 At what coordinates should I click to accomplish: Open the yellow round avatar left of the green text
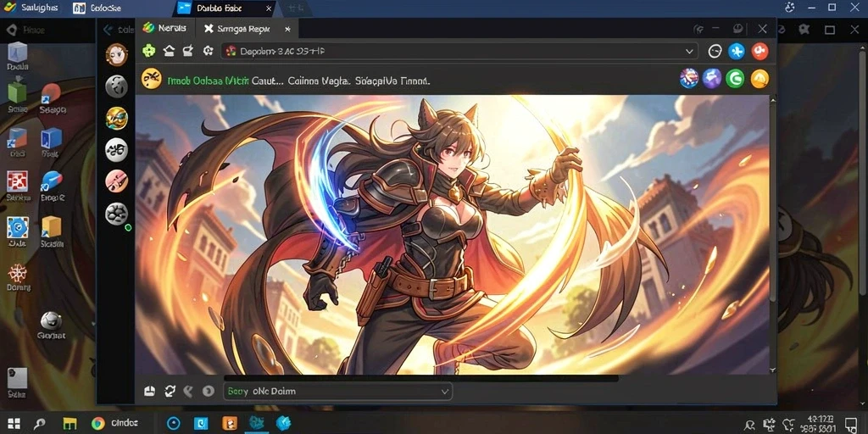[x=152, y=79]
